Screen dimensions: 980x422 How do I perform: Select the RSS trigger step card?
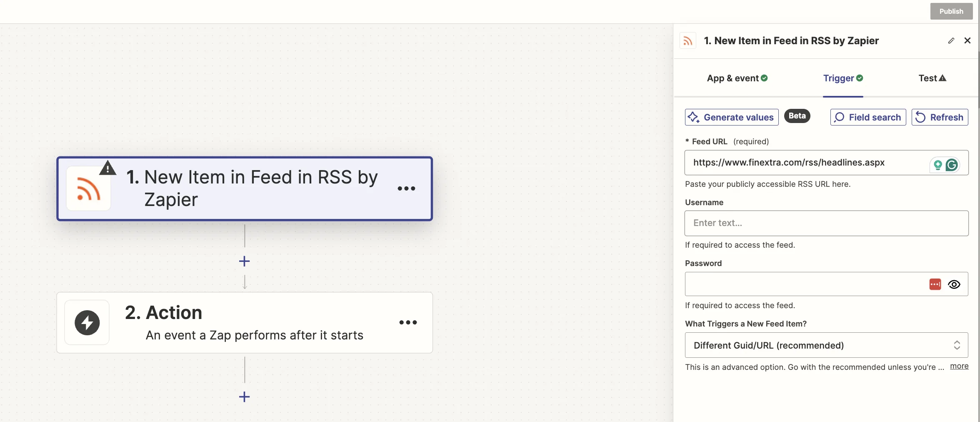(245, 188)
